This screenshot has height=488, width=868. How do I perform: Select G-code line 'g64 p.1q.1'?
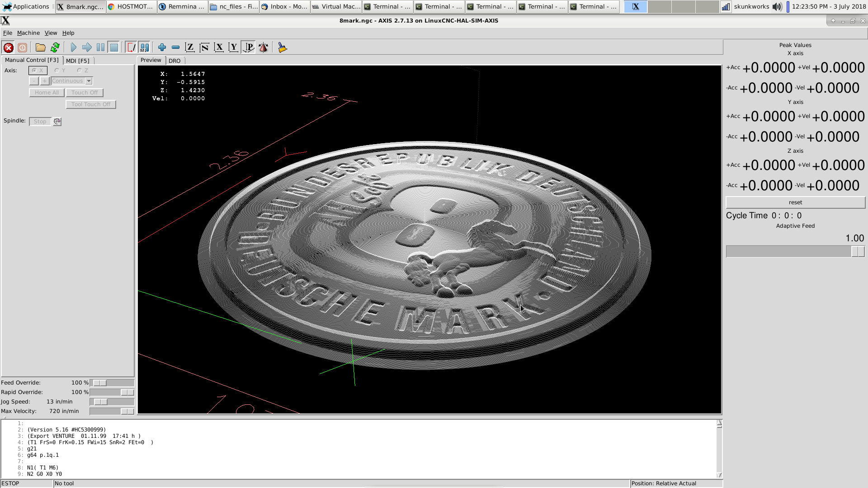pos(43,455)
